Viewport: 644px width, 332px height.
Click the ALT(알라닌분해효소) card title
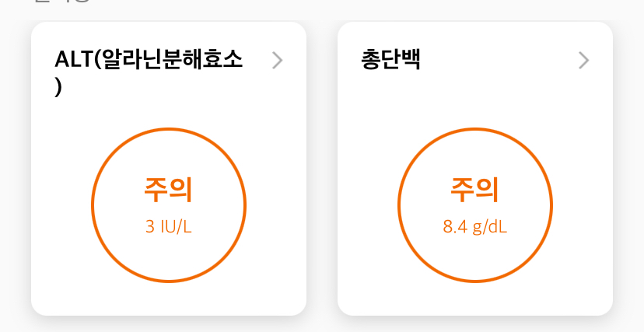click(x=149, y=60)
